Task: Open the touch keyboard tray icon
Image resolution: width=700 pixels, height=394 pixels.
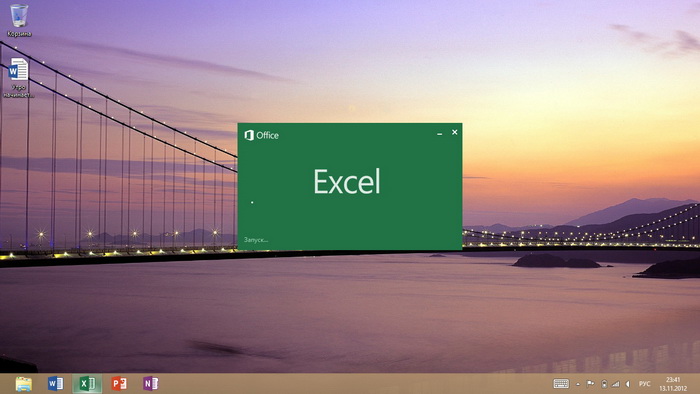Action: [x=561, y=384]
